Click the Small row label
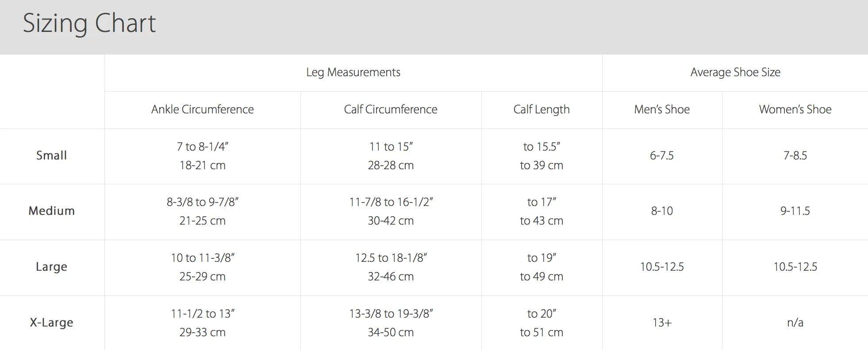This screenshot has height=350, width=868. [x=51, y=156]
